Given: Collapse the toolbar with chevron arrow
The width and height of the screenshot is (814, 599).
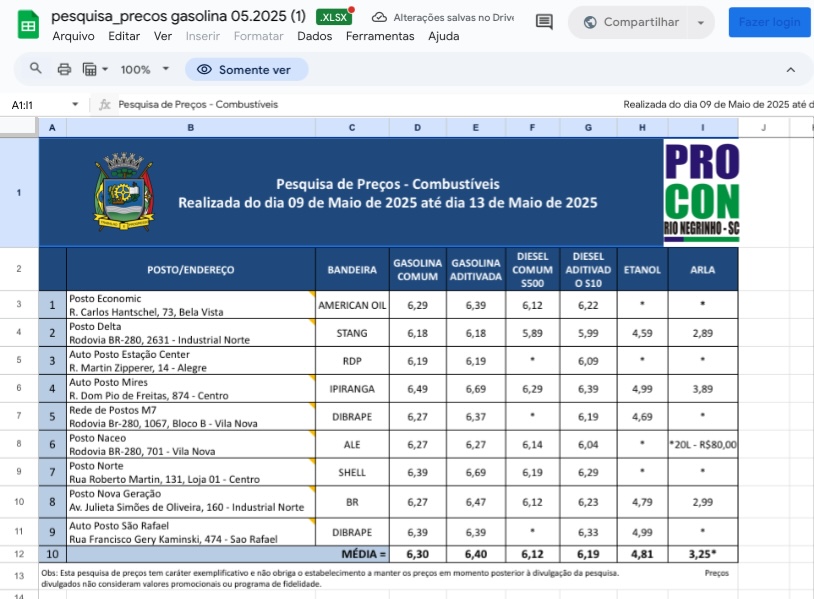Looking at the screenshot, I should (791, 69).
